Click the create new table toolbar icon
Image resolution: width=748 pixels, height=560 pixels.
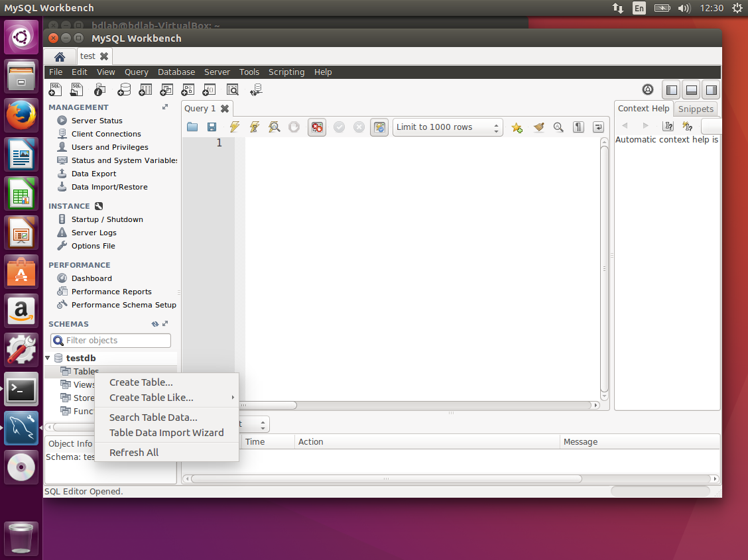pyautogui.click(x=145, y=89)
